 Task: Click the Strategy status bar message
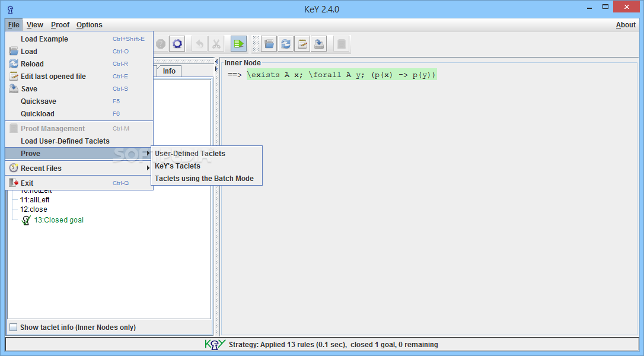tap(333, 345)
